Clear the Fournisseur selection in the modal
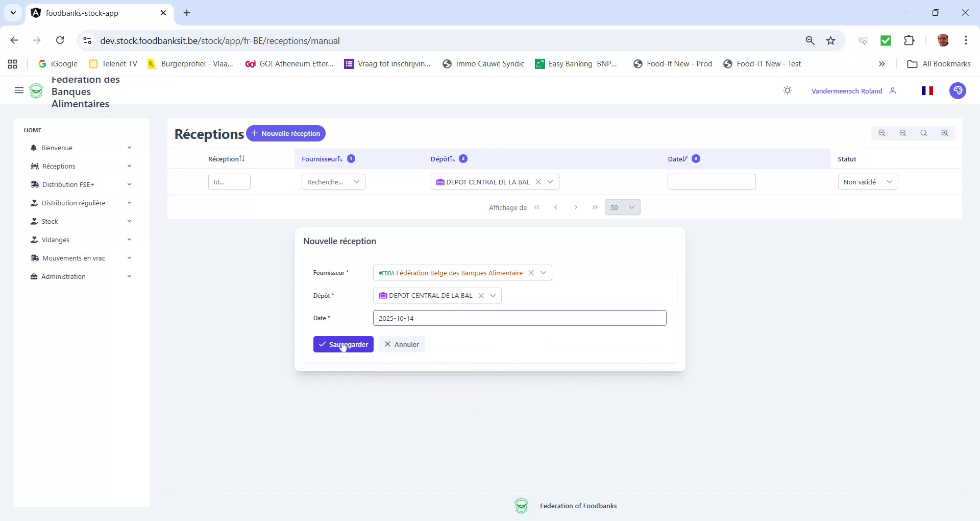 (x=531, y=272)
